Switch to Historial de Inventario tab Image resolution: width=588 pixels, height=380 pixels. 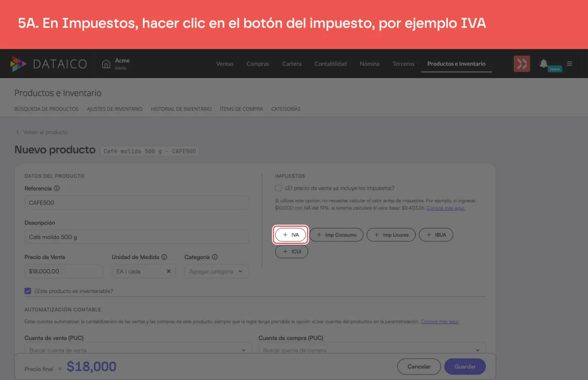coord(181,109)
